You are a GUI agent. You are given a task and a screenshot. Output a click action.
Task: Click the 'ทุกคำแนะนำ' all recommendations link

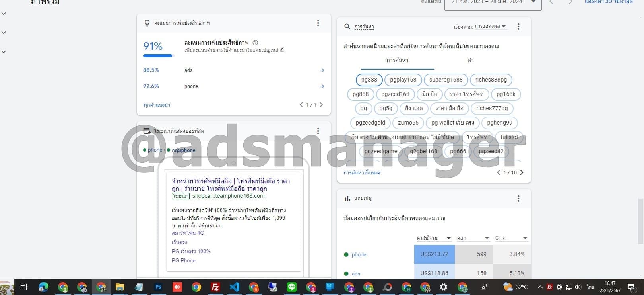[x=157, y=105]
